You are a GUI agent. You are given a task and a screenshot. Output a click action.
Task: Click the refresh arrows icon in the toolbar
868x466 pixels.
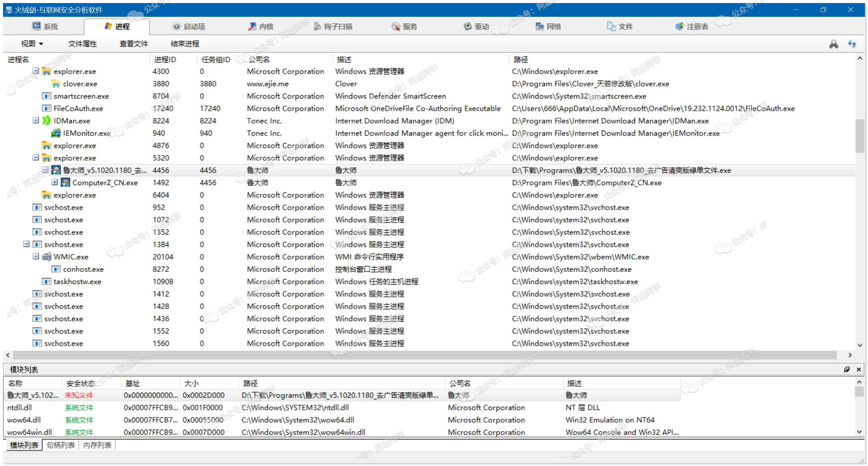pos(852,44)
